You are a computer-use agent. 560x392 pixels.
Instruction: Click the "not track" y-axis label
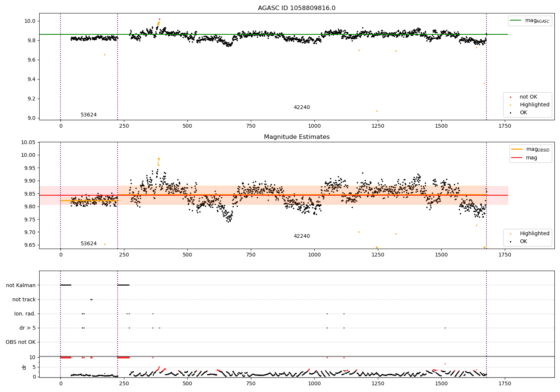pos(24,299)
